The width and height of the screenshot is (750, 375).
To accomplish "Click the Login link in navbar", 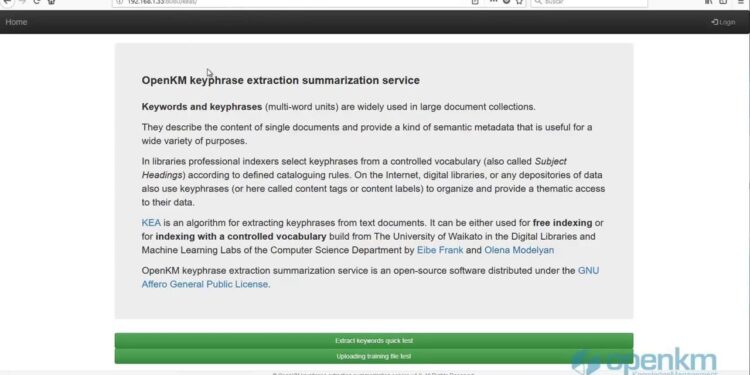I will coord(723,22).
